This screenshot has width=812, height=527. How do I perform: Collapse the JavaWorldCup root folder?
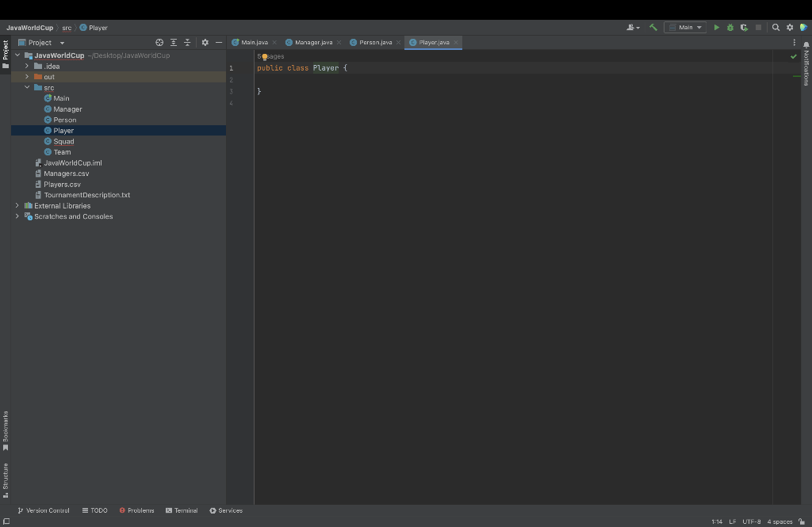tap(17, 55)
